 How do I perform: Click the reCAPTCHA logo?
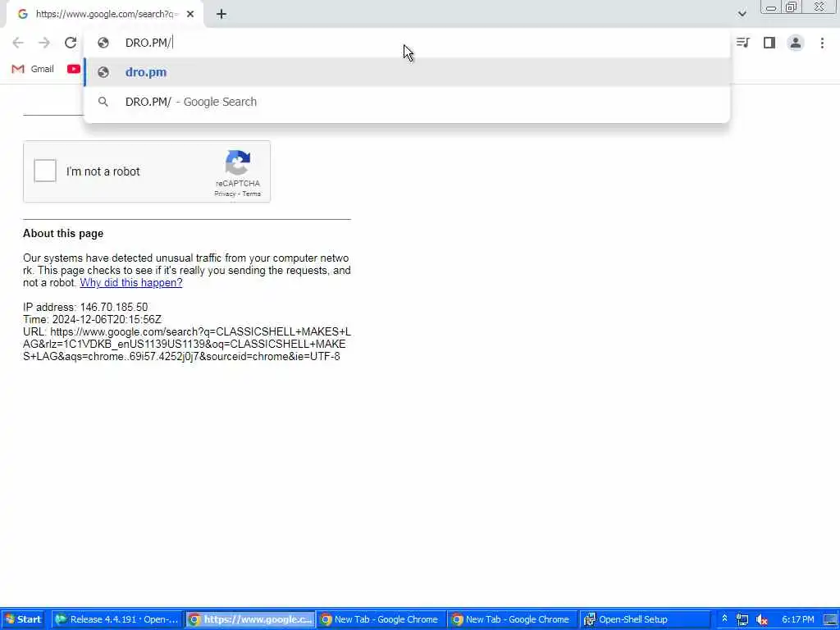(x=238, y=162)
